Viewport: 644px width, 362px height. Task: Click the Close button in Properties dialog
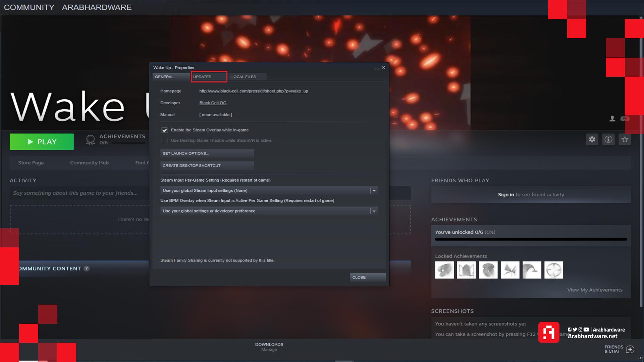(x=368, y=277)
